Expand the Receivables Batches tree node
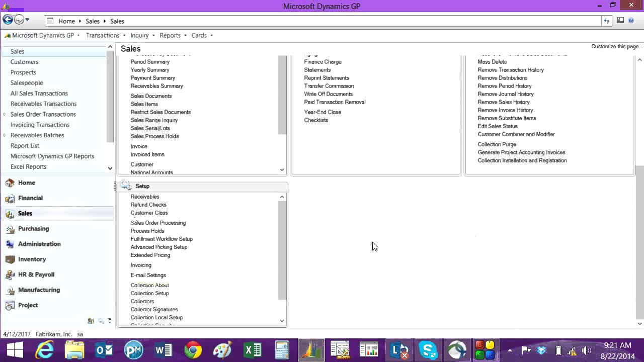 [x=5, y=135]
